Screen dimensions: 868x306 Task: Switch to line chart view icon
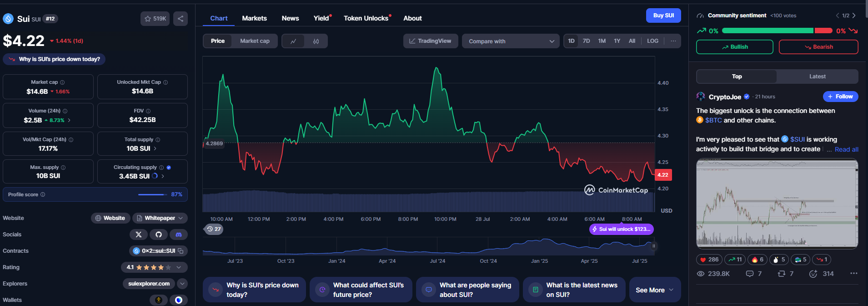click(293, 41)
